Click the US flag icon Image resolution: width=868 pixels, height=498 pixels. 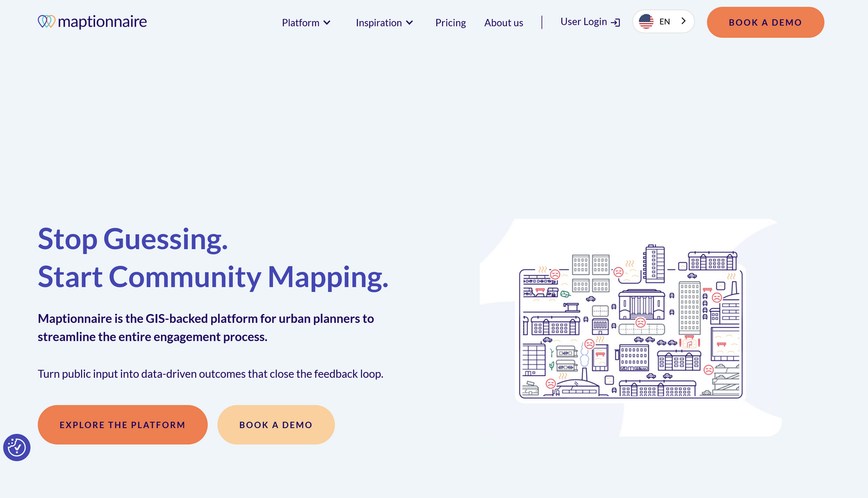click(x=646, y=21)
